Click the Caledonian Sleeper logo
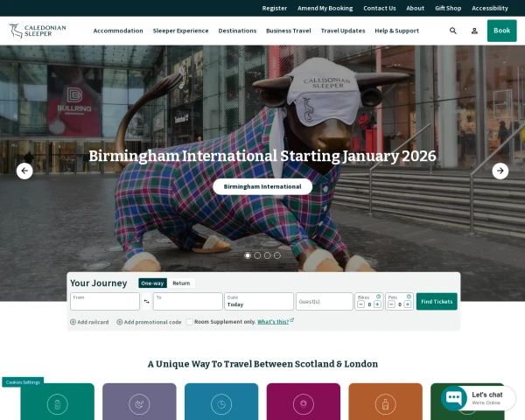 click(37, 31)
